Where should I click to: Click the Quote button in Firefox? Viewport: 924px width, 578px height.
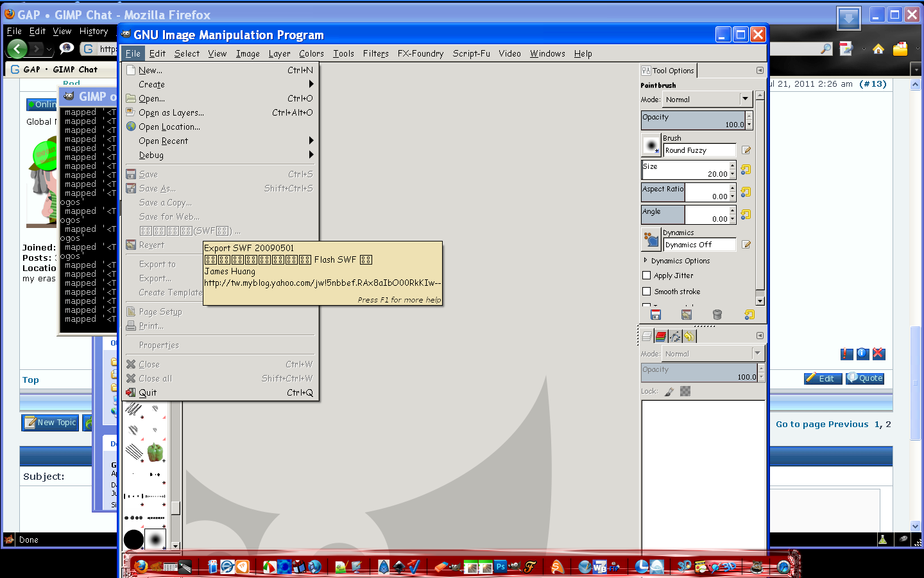865,378
